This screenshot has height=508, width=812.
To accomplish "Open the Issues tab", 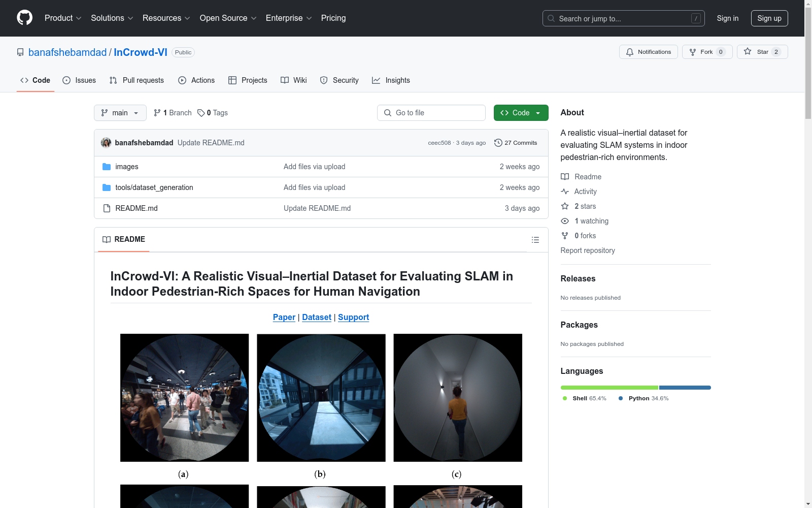I will (x=79, y=80).
